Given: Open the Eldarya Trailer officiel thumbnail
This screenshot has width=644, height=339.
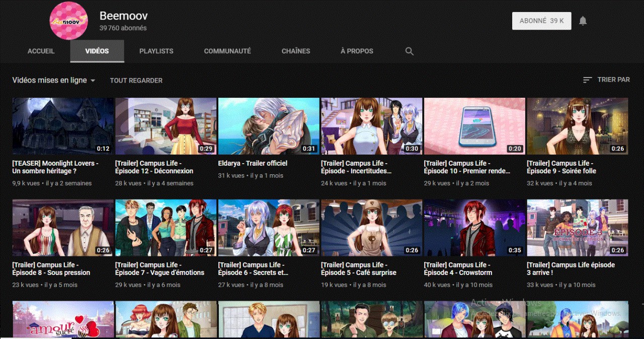Looking at the screenshot, I should point(269,126).
